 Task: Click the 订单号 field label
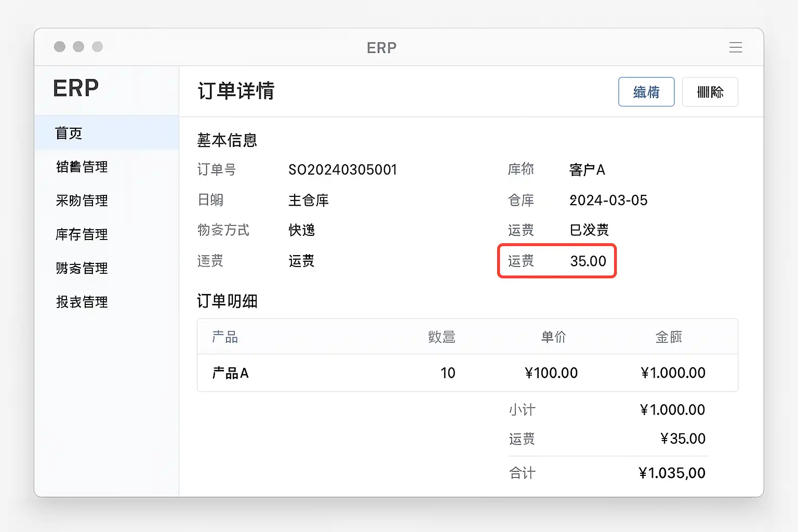217,170
